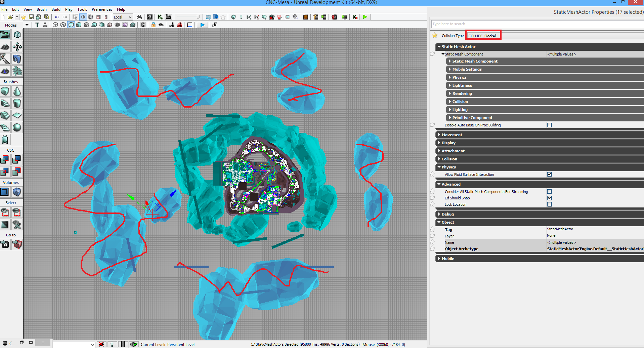Click the CSG Add icon

5,160
